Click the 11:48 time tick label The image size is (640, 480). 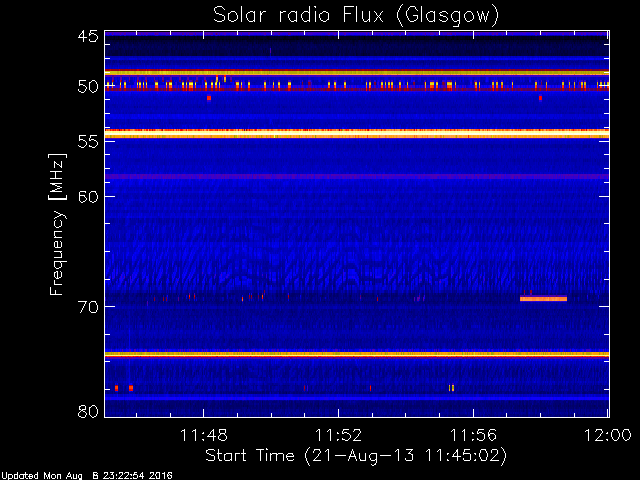pyautogui.click(x=204, y=435)
